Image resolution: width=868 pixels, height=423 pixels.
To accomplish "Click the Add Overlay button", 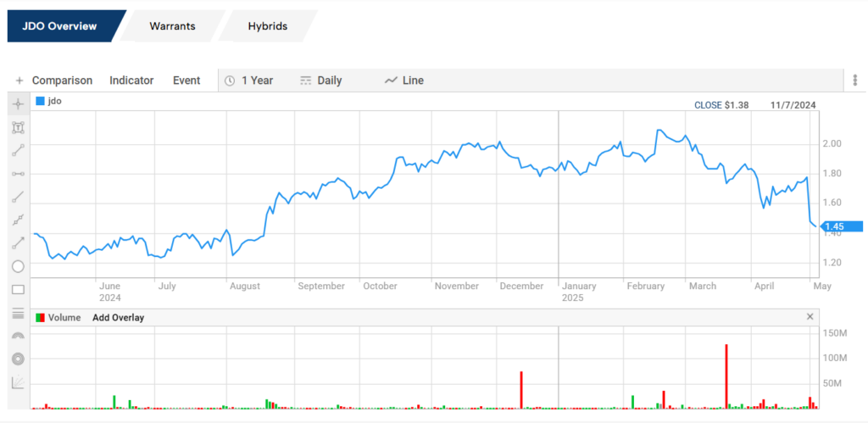I will tap(118, 318).
